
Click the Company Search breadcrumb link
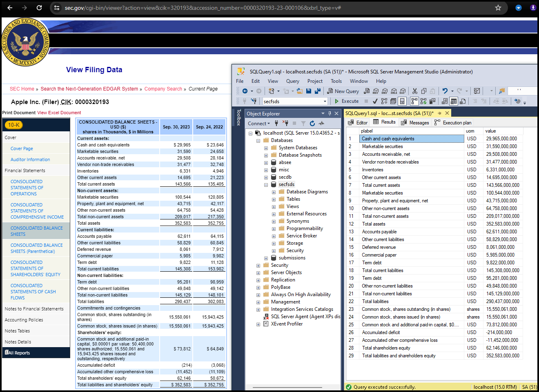163,89
